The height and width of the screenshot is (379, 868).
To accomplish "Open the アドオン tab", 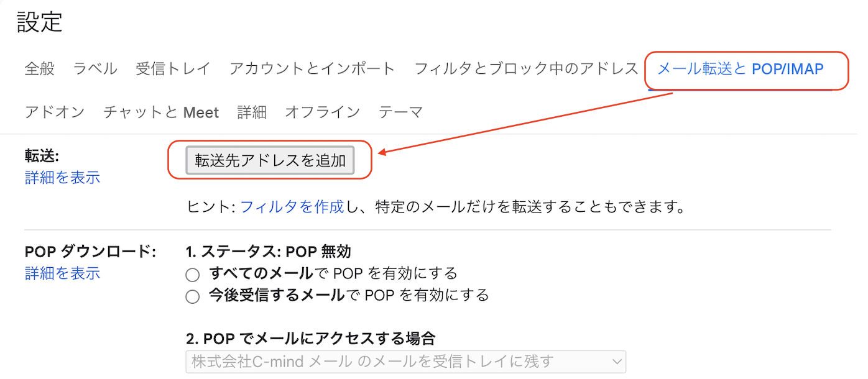I will (55, 112).
